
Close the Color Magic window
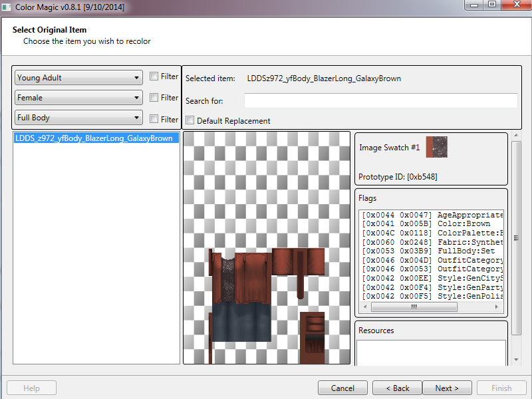(x=516, y=5)
